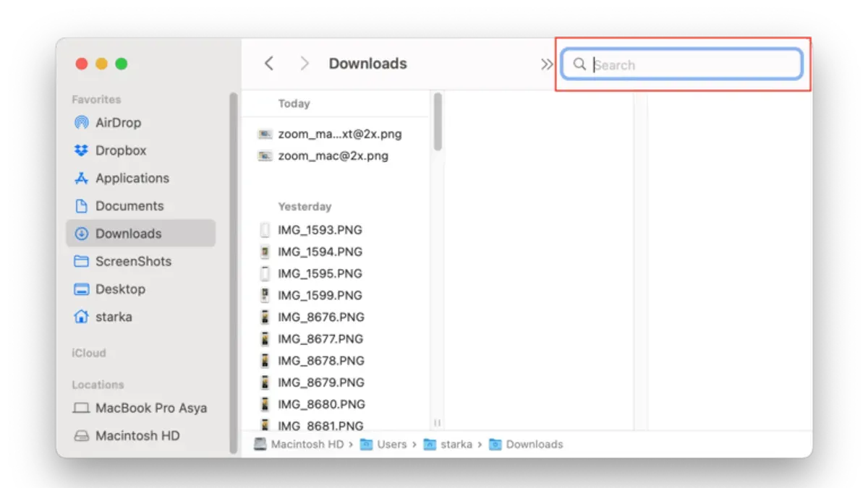Click the Macintosh HD drive icon in sidebar
This screenshot has height=488, width=868.
click(82, 436)
